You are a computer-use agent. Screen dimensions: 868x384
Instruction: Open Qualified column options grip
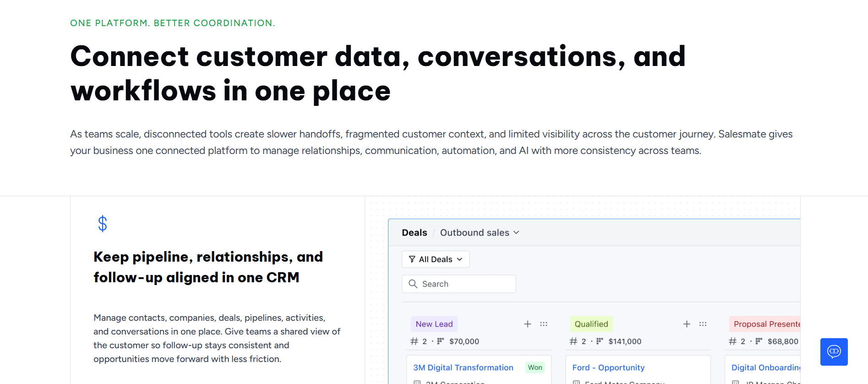(703, 324)
